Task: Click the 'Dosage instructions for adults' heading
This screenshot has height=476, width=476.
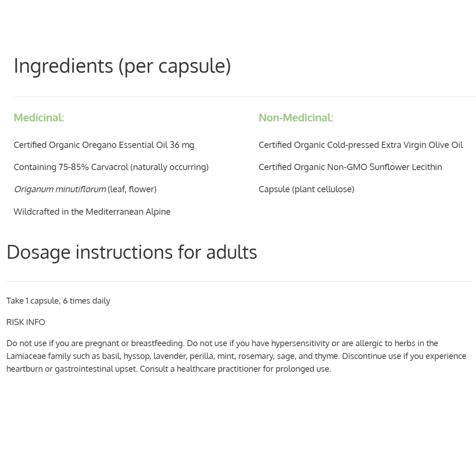Action: click(132, 253)
